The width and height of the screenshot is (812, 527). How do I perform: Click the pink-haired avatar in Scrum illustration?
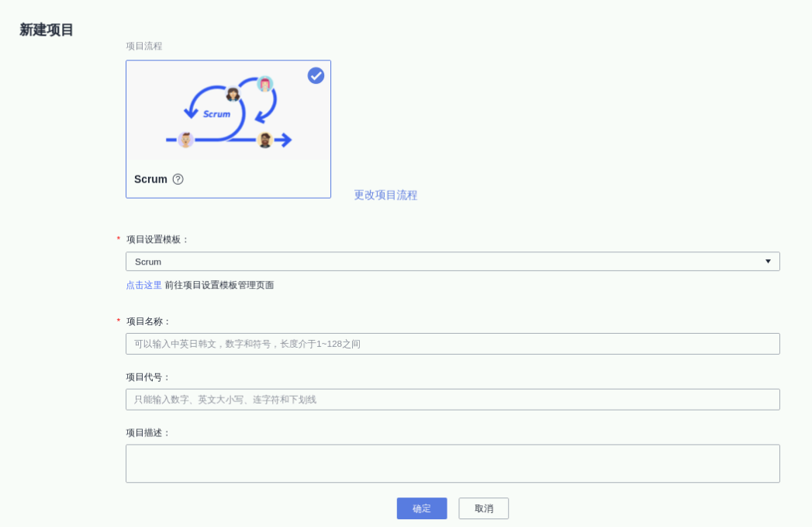pos(265,84)
